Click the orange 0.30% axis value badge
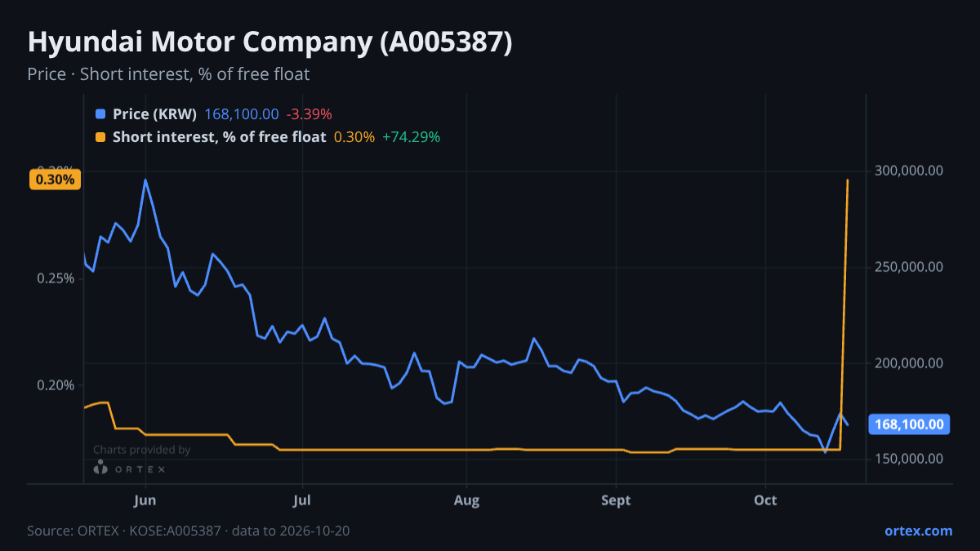The height and width of the screenshot is (551, 980). (56, 180)
